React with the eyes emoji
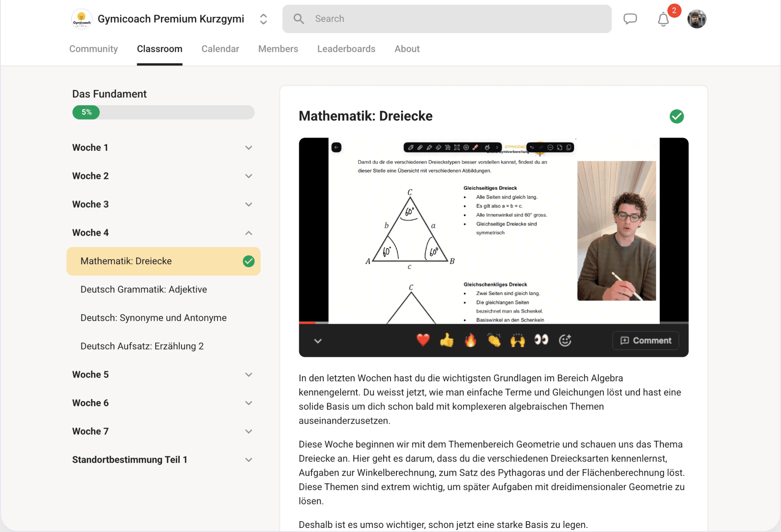The height and width of the screenshot is (532, 781). pyautogui.click(x=541, y=340)
